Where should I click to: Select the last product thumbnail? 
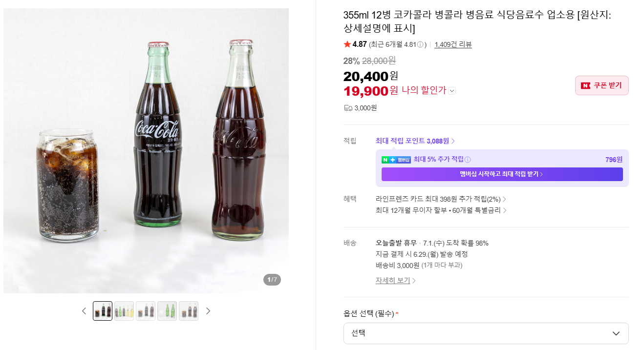coord(189,311)
